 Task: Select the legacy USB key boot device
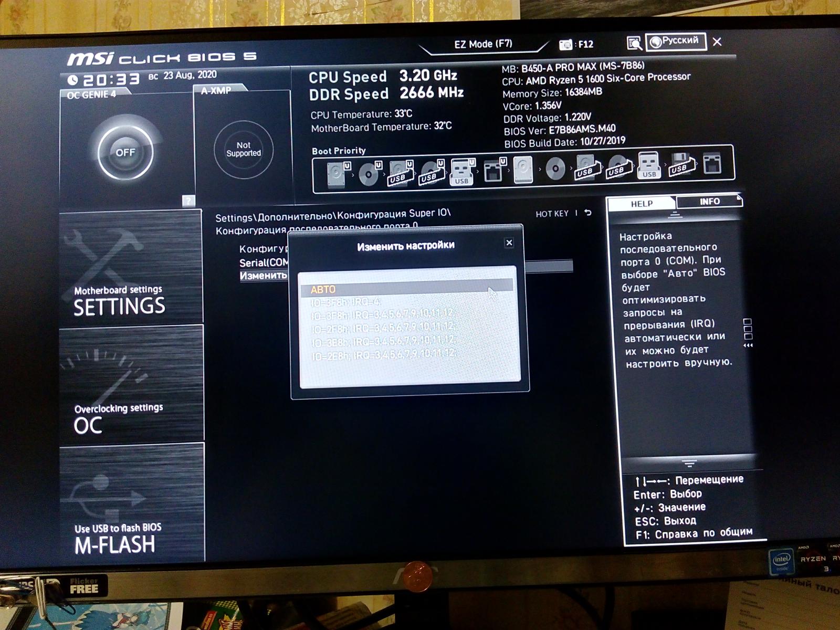649,166
